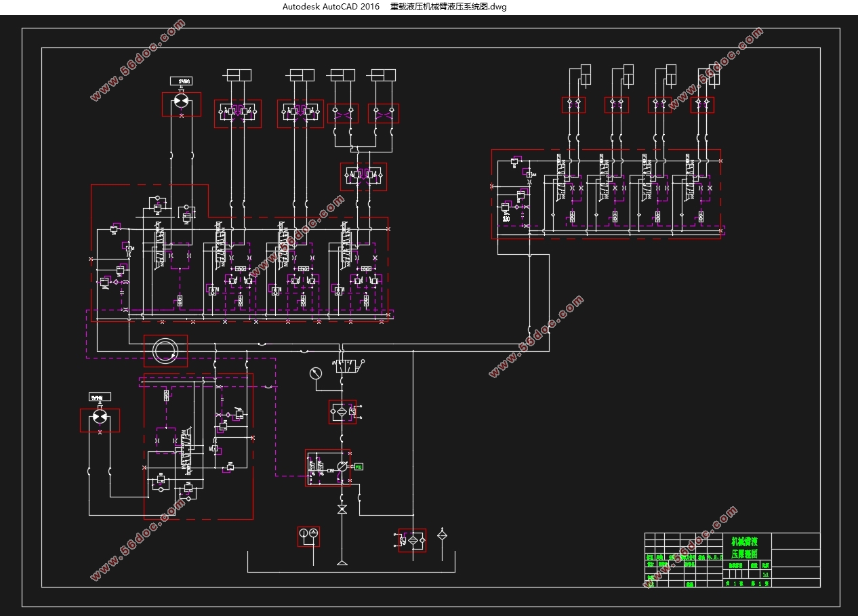Select the dual gauge symbol in red box
The height and width of the screenshot is (616, 858).
(308, 536)
